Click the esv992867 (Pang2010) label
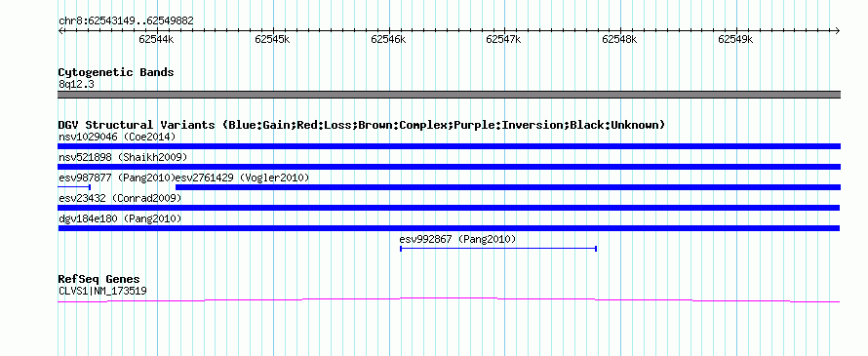 click(x=457, y=239)
